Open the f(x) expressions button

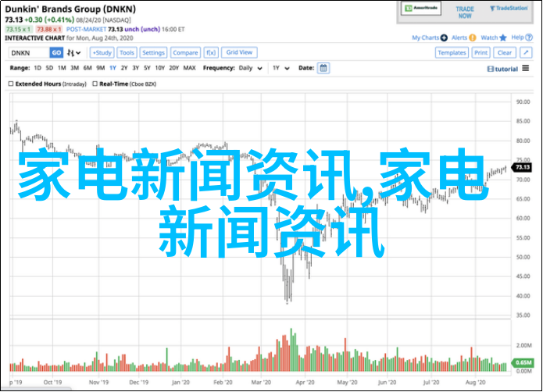point(210,52)
